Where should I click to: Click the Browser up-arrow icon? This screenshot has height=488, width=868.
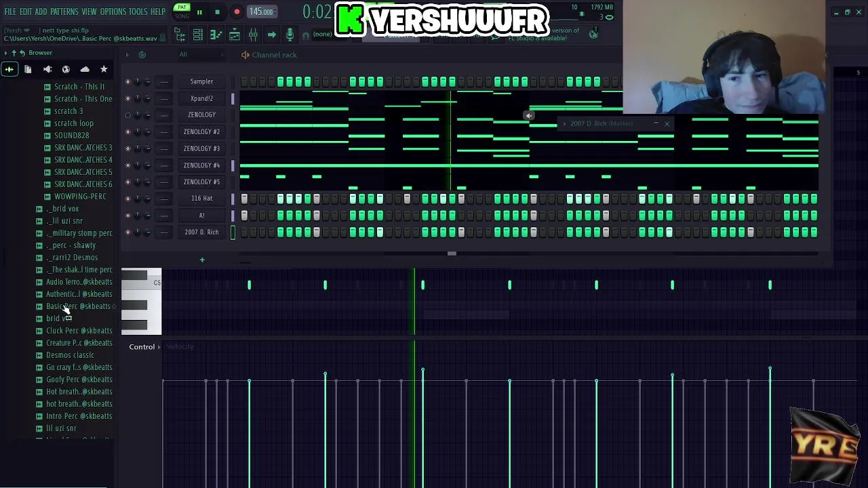click(x=14, y=53)
